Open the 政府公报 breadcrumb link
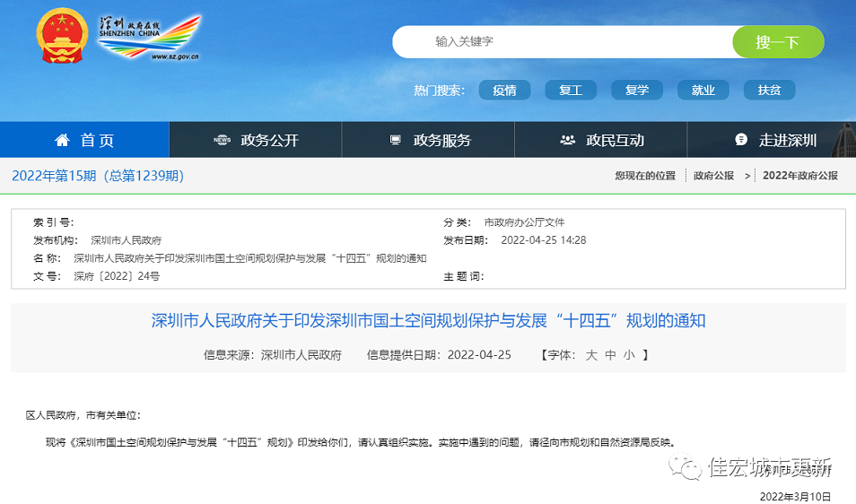 click(x=713, y=176)
